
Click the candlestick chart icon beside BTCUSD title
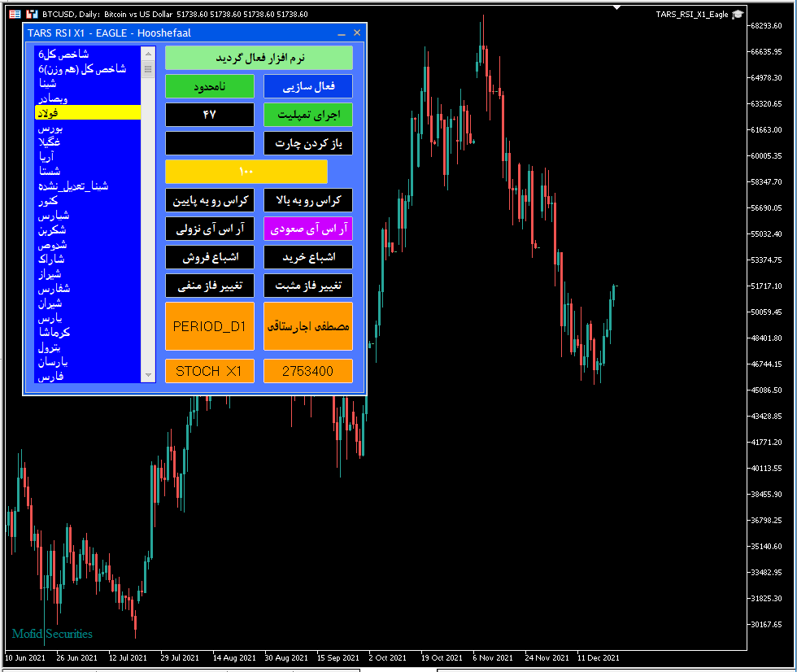pos(32,14)
